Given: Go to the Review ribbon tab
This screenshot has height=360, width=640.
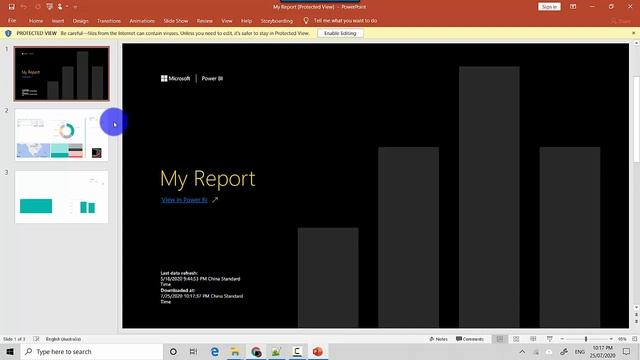Looking at the screenshot, I should click(x=204, y=20).
